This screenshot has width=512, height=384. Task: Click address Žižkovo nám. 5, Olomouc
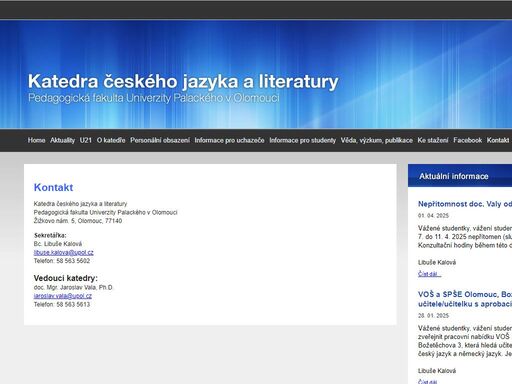78,221
